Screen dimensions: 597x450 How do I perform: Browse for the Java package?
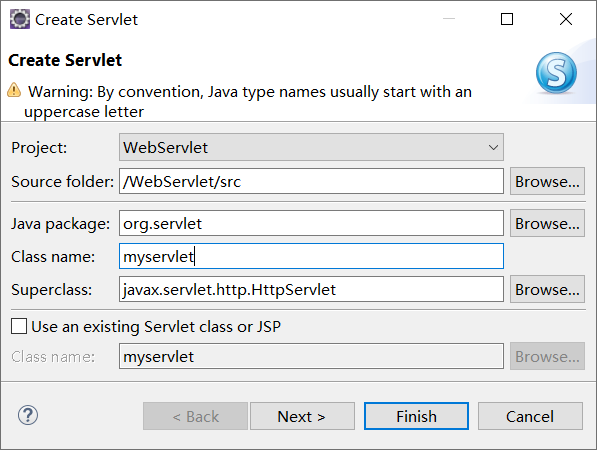pos(547,223)
